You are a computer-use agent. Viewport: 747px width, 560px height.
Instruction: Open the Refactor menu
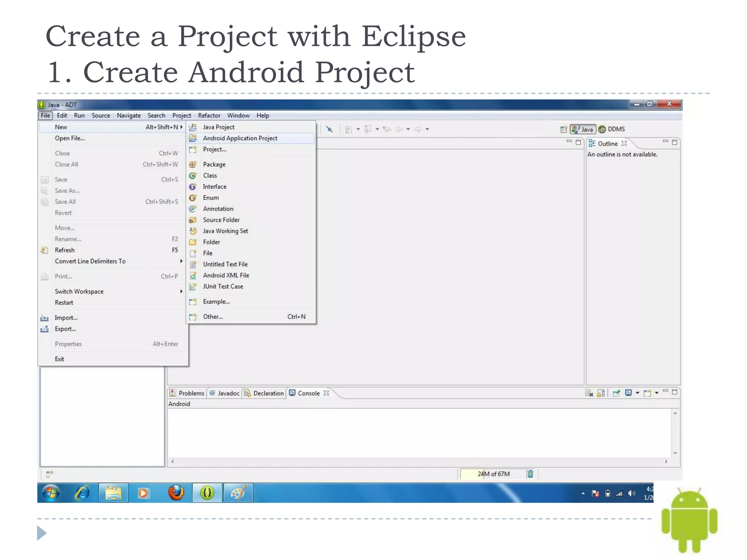[209, 116]
